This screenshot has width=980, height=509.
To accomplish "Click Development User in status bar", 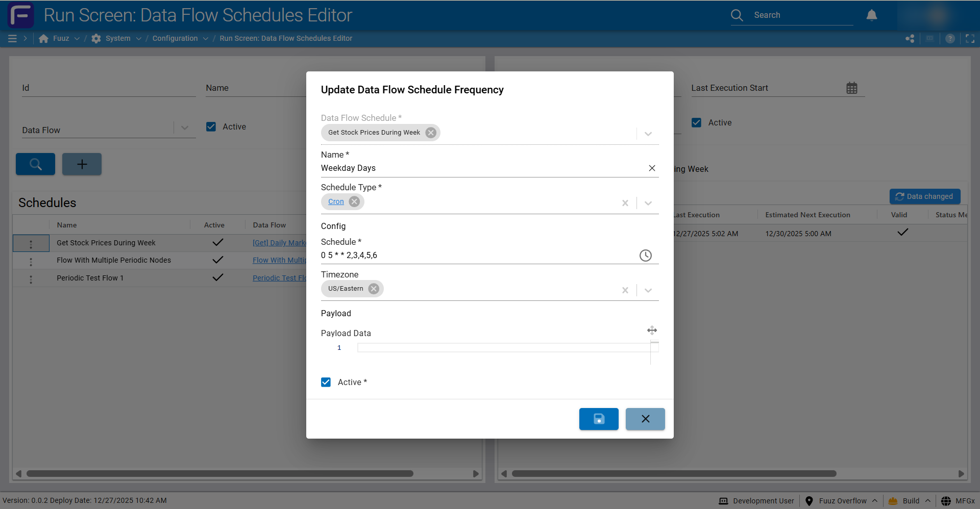I will tap(756, 501).
